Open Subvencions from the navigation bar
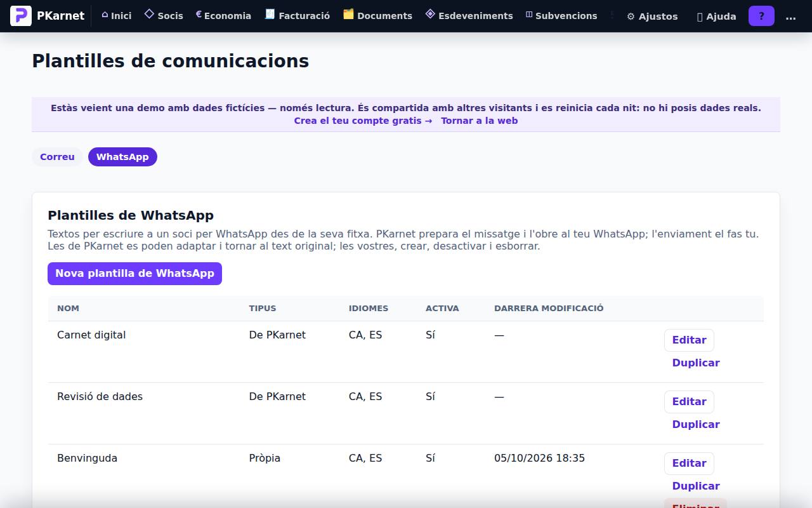812x508 pixels. click(x=561, y=16)
